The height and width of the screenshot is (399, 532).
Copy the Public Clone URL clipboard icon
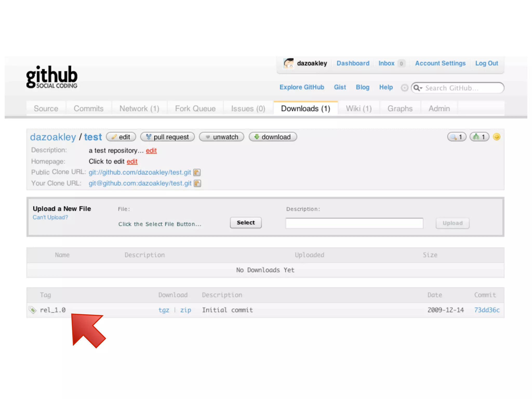pos(197,172)
